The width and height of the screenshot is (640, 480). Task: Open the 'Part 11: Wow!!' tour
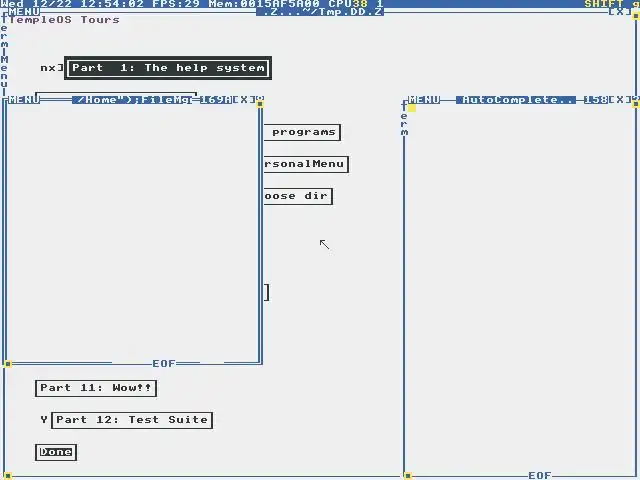pyautogui.click(x=96, y=388)
